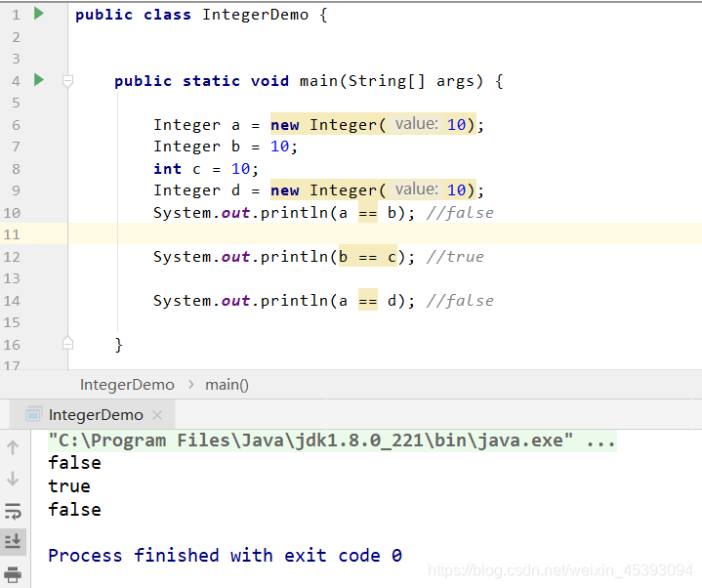The image size is (702, 588).
Task: Run main method from line 4 gutter arrow
Action: [x=39, y=80]
